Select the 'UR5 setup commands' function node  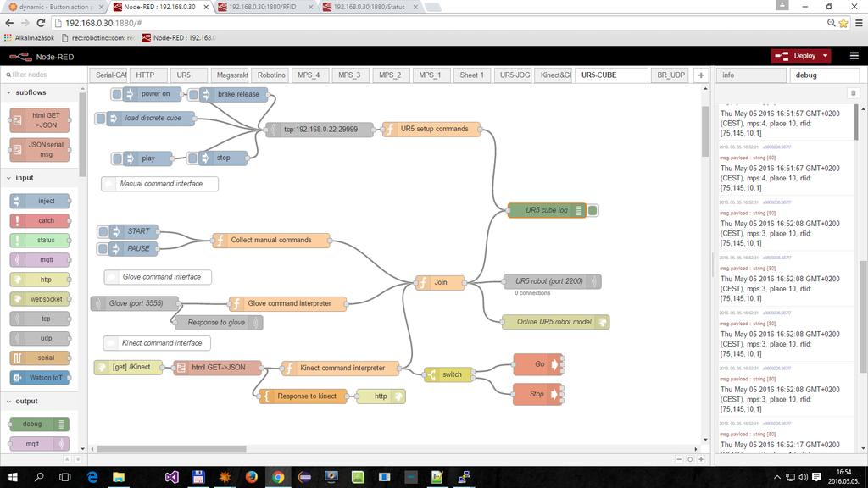(x=431, y=129)
